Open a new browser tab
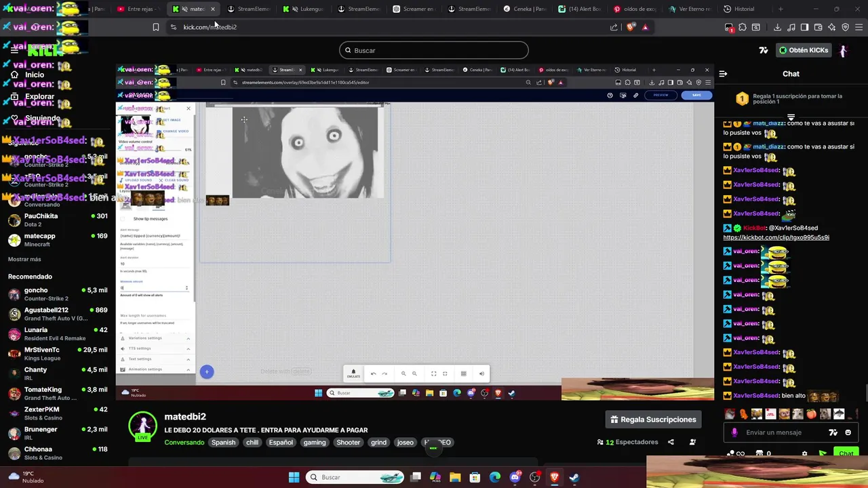This screenshot has height=488, width=868. pyautogui.click(x=781, y=9)
